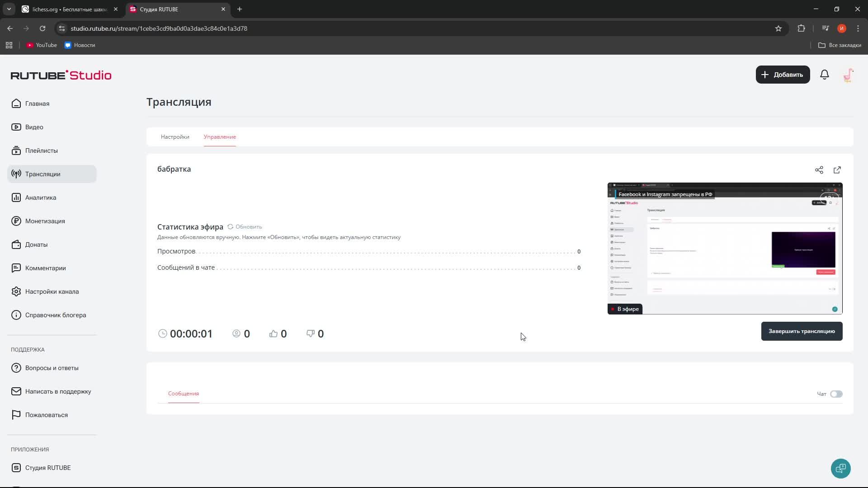This screenshot has height=488, width=868.
Task: Click the live stream preview thumbnail
Action: [725, 249]
